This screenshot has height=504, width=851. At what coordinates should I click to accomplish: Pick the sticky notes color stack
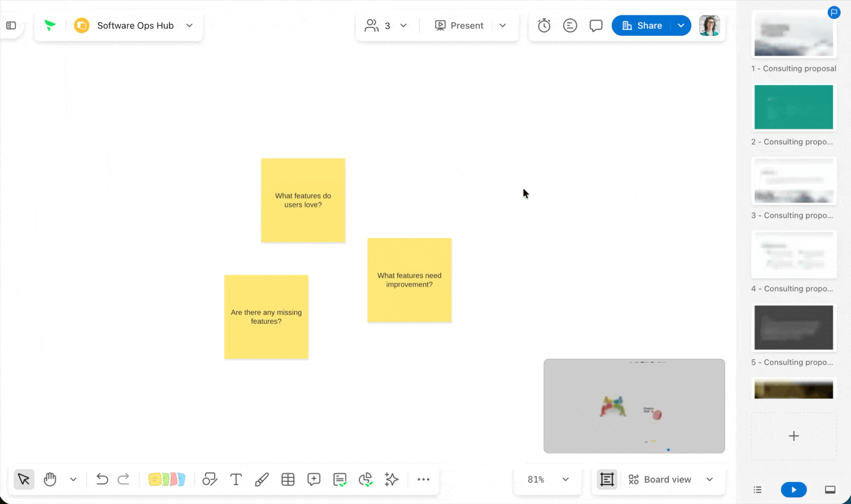(x=166, y=479)
